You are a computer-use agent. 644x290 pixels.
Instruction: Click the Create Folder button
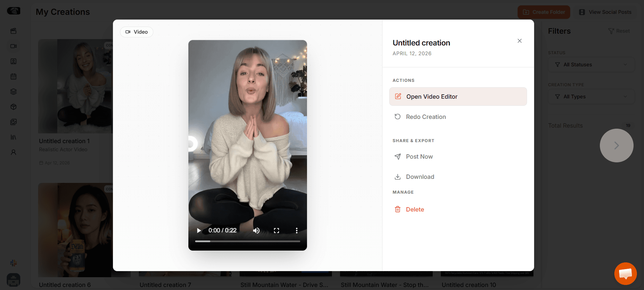coord(544,12)
